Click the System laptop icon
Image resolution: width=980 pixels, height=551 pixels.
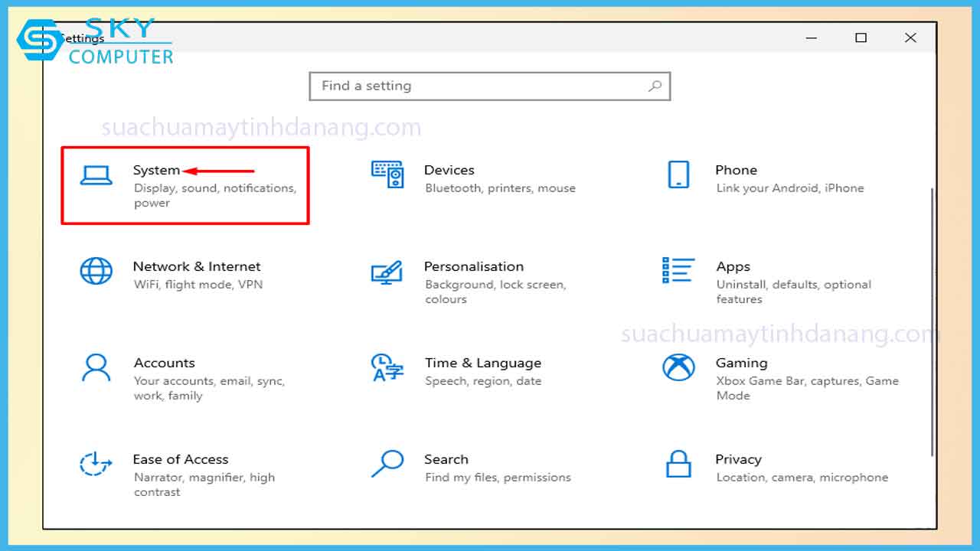click(96, 175)
